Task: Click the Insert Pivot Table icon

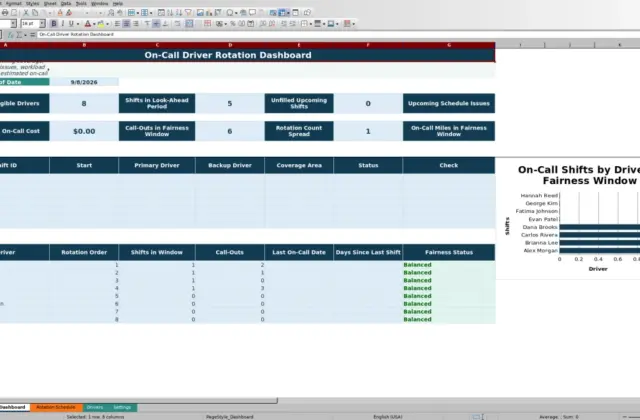Action: [218, 13]
